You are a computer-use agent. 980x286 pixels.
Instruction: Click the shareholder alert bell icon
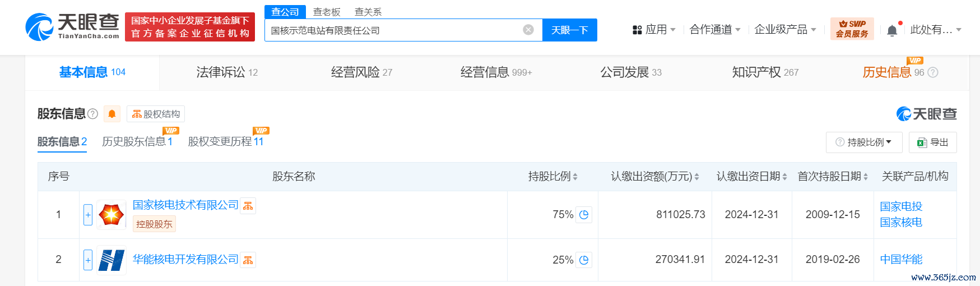coord(112,114)
